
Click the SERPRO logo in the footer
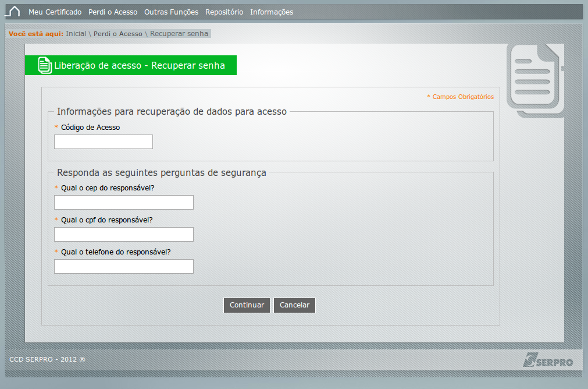(x=548, y=360)
